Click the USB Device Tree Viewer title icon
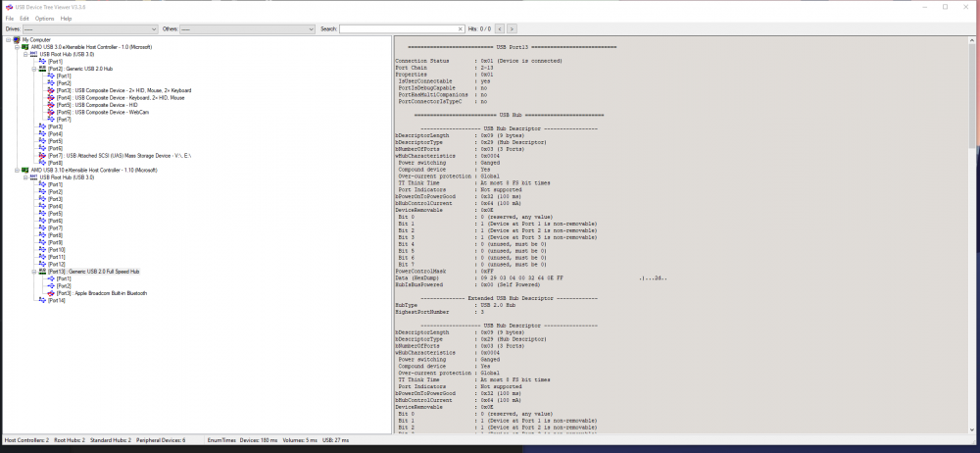980x453 pixels. tap(8, 7)
